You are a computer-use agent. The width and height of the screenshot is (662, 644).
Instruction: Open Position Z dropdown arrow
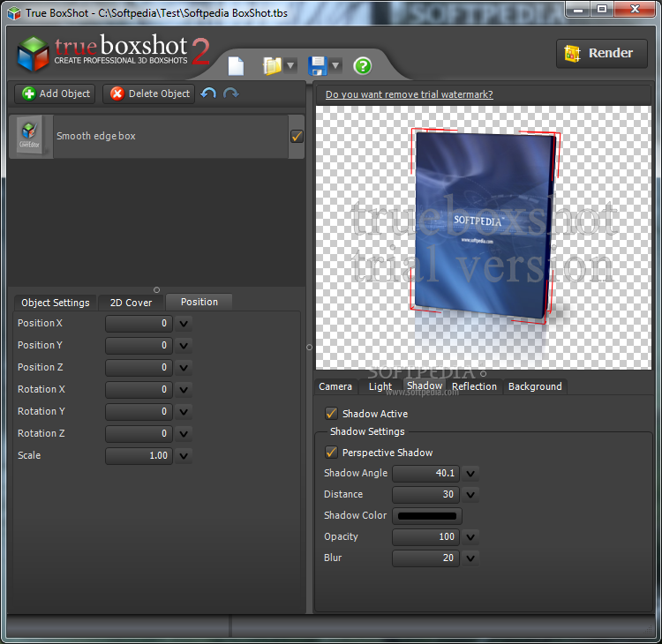pyautogui.click(x=184, y=368)
